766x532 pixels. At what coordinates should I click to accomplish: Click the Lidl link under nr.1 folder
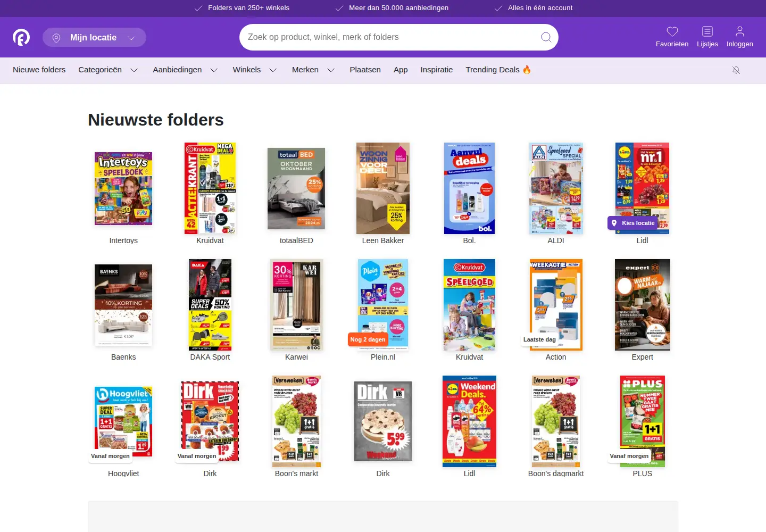(x=643, y=240)
